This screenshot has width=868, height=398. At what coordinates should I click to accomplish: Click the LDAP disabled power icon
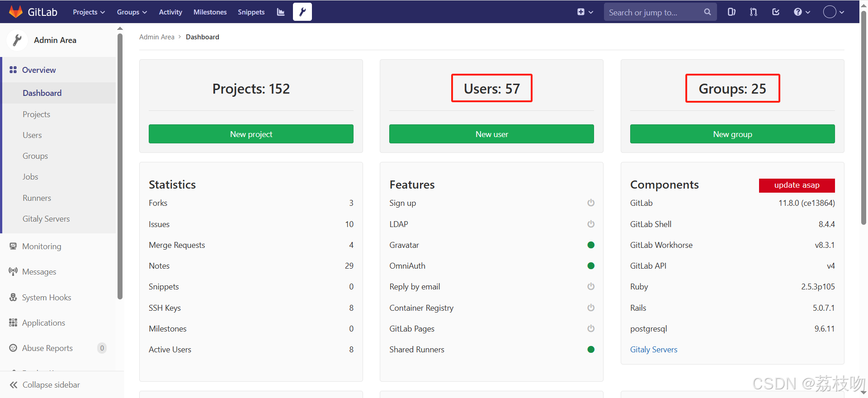[x=591, y=224]
